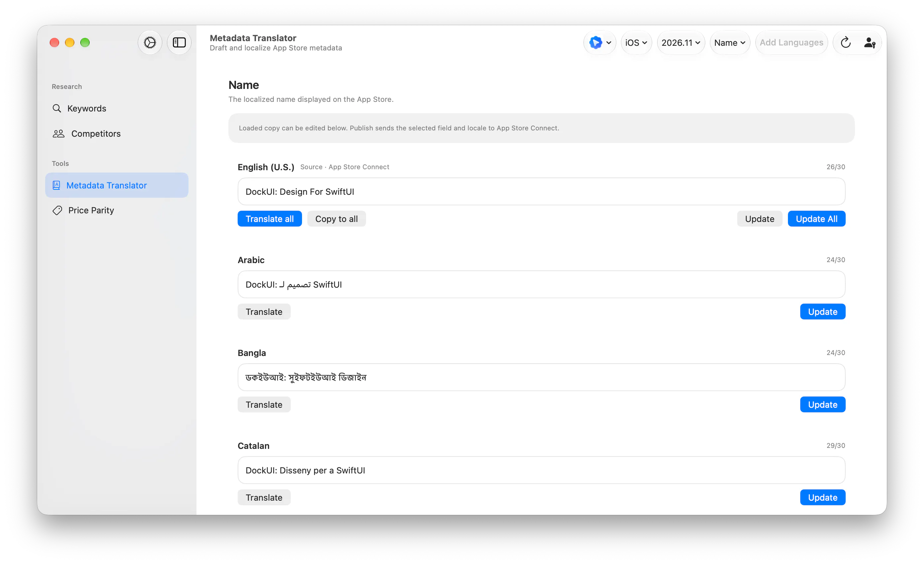Translate the Bangla name

pos(264,405)
